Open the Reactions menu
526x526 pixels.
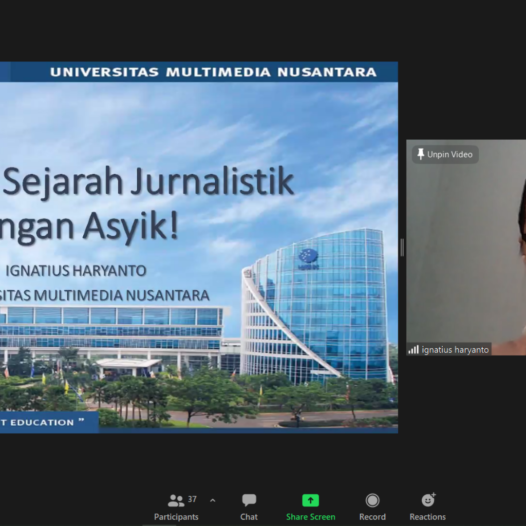tap(428, 507)
